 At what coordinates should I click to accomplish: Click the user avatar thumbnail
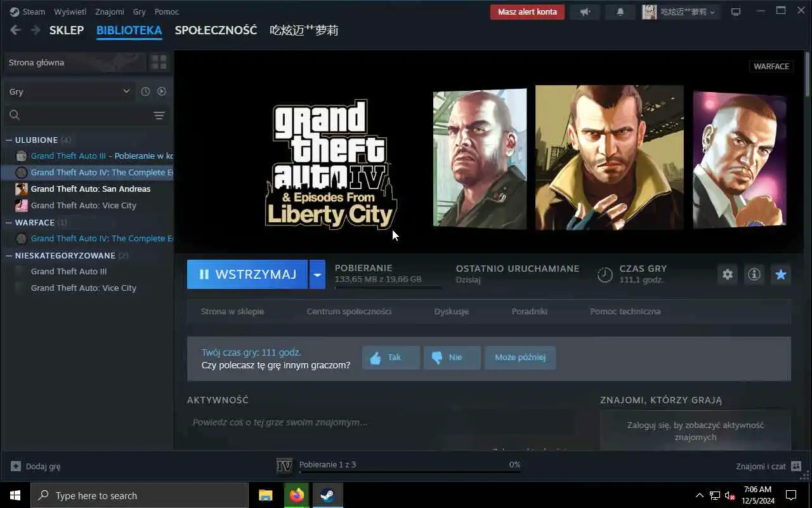tap(649, 12)
